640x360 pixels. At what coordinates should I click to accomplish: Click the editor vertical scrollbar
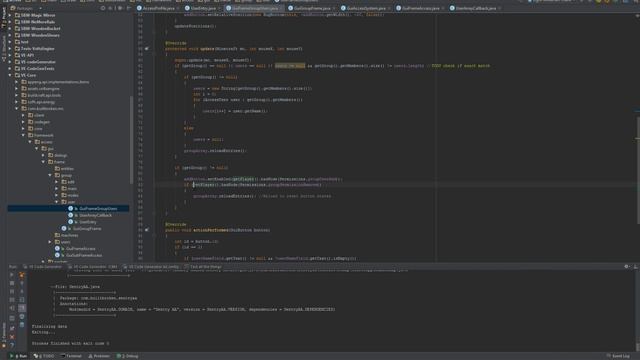pyautogui.click(x=638, y=171)
